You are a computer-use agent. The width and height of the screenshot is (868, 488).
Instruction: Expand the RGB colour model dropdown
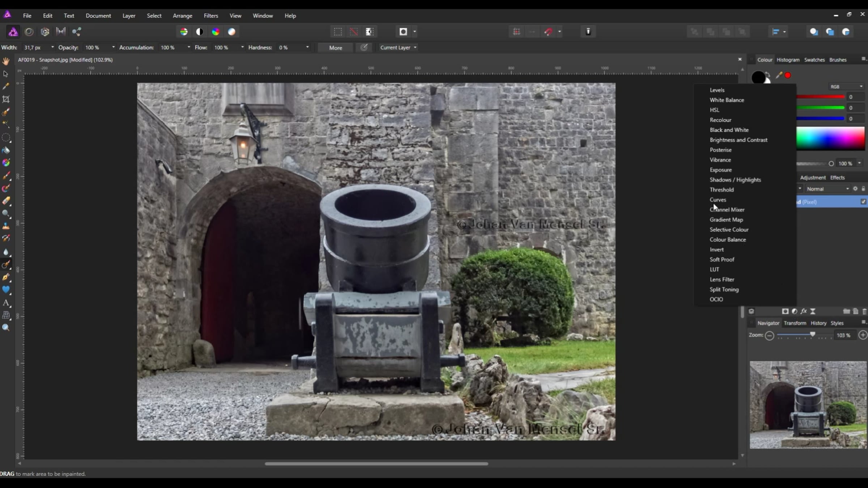click(x=846, y=87)
